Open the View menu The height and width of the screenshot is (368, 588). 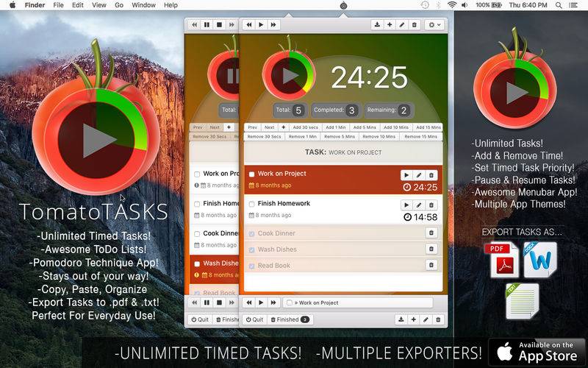pos(99,5)
